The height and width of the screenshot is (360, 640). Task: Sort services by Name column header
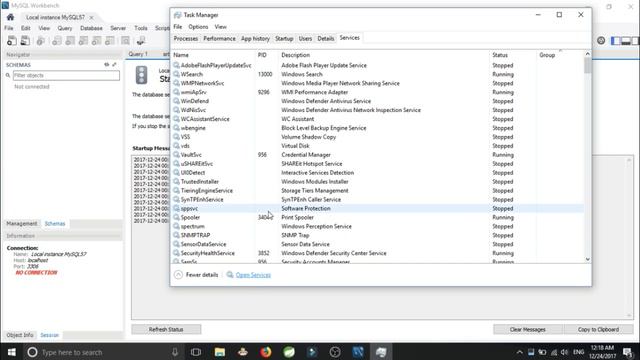[x=213, y=55]
